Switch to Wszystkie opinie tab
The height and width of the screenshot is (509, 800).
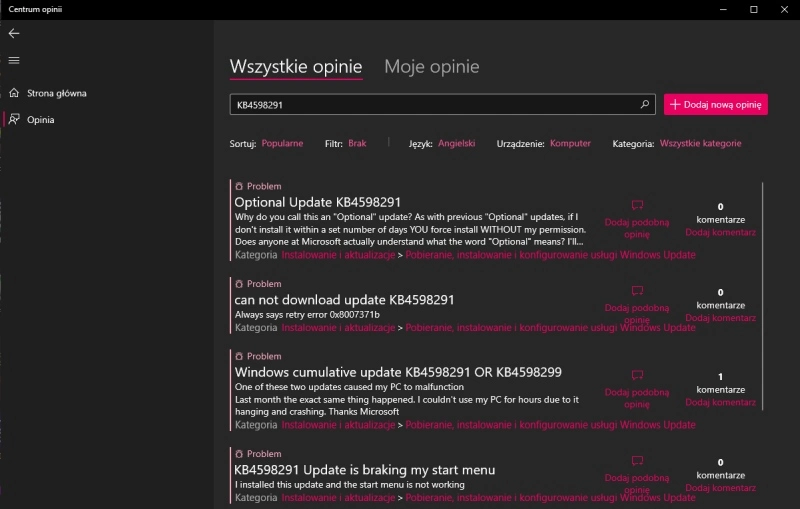coord(296,66)
